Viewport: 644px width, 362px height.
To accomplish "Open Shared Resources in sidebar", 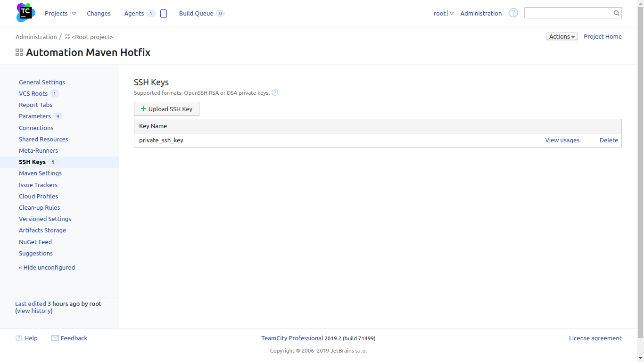I will [x=43, y=139].
